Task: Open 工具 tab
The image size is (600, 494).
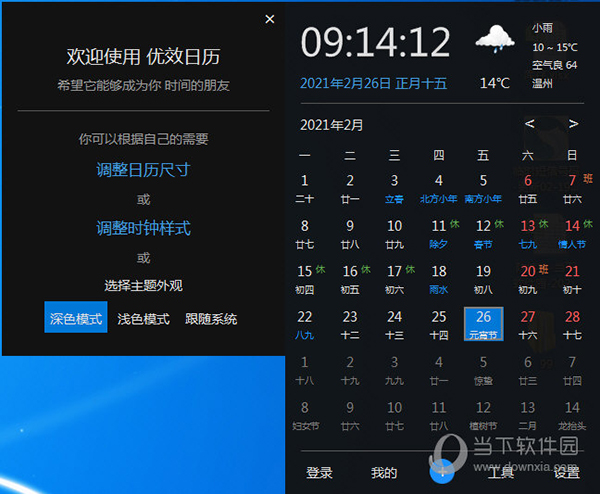Action: (x=501, y=473)
